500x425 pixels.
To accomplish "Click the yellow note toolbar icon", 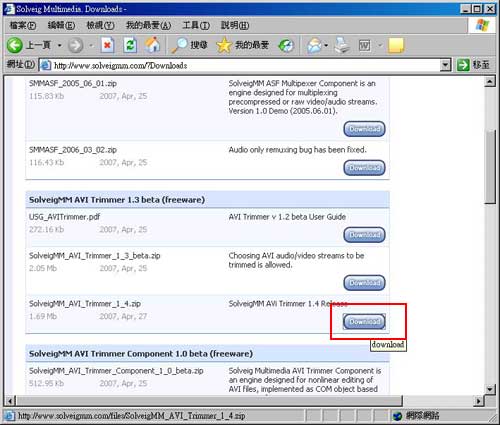I will click(x=396, y=45).
